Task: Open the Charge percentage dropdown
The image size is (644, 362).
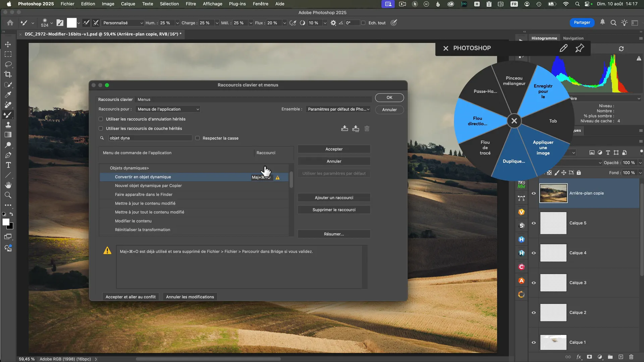Action: [217, 23]
